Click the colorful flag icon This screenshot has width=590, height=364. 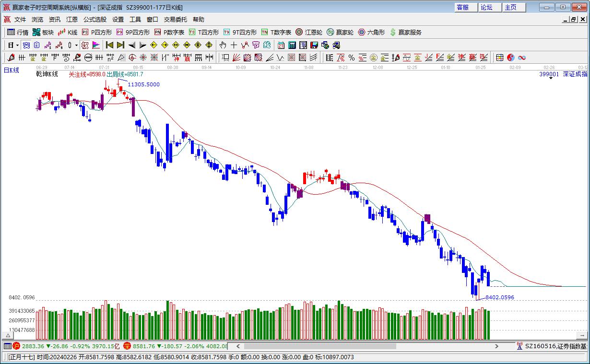coord(96,45)
